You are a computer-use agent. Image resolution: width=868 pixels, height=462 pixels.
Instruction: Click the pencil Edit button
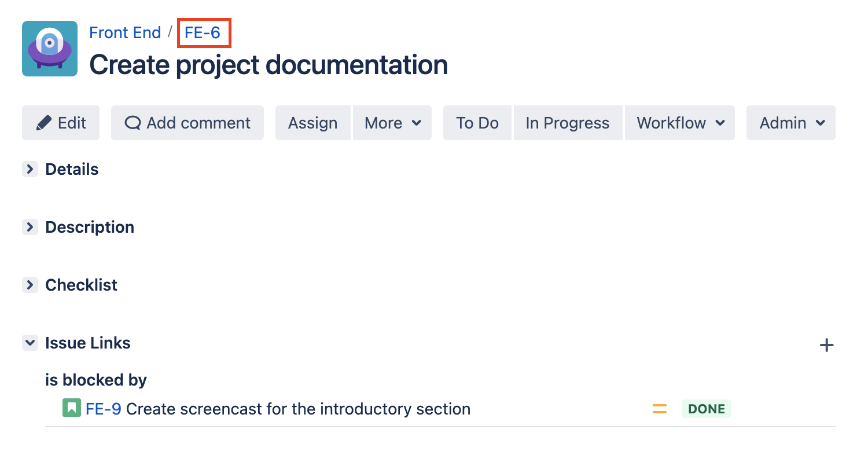pyautogui.click(x=61, y=123)
